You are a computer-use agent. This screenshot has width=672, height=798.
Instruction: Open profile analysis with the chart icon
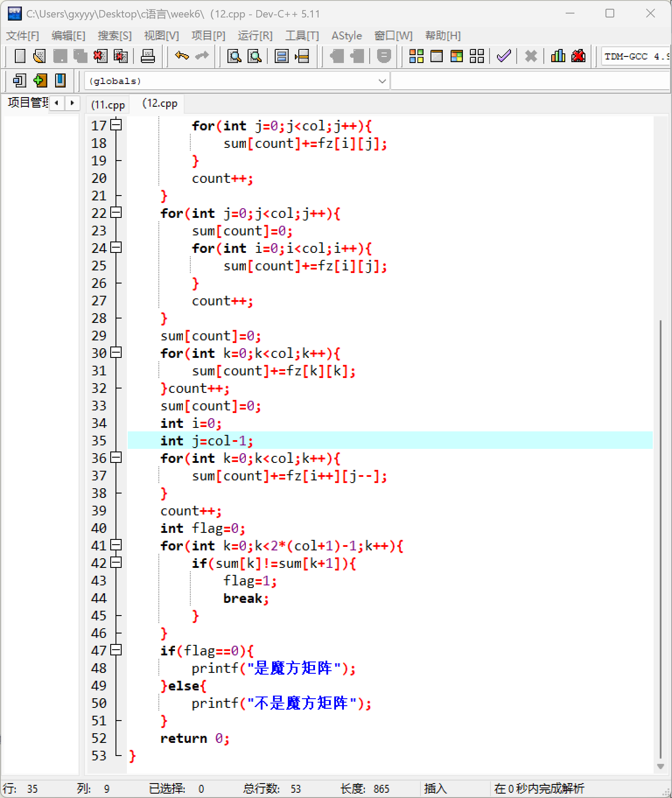click(x=558, y=56)
